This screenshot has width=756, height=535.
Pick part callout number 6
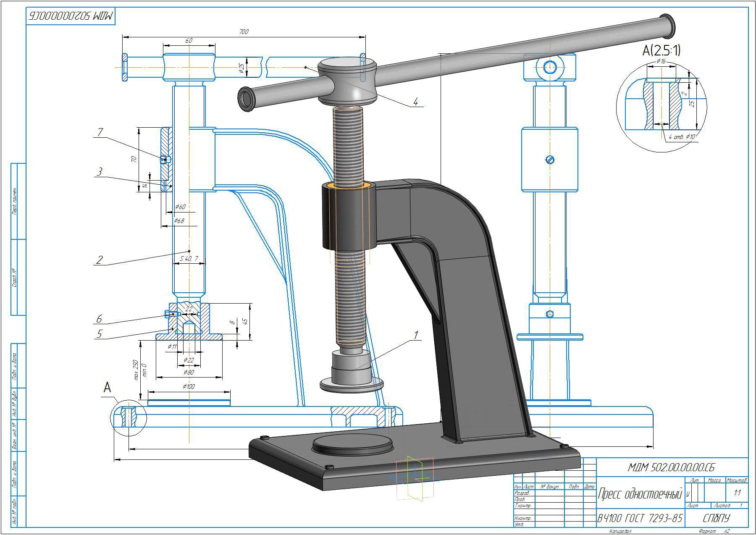point(99,319)
